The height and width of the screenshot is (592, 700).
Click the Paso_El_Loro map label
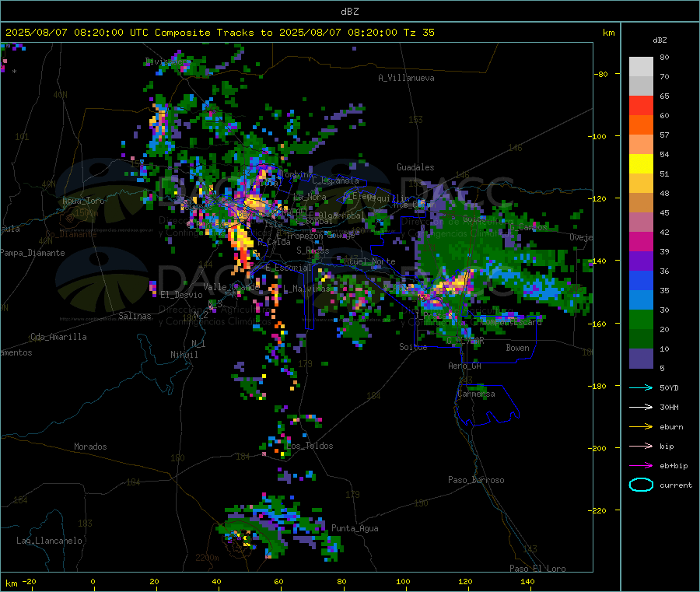coord(538,569)
